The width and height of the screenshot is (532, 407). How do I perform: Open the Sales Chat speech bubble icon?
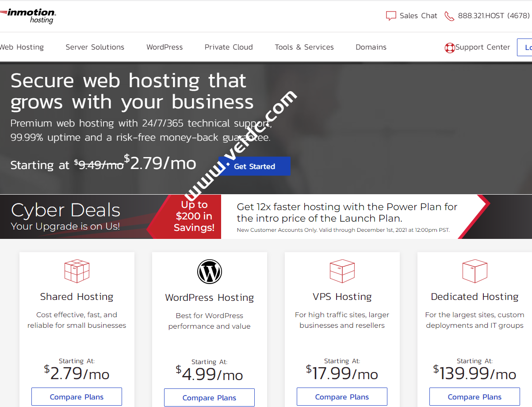click(391, 15)
